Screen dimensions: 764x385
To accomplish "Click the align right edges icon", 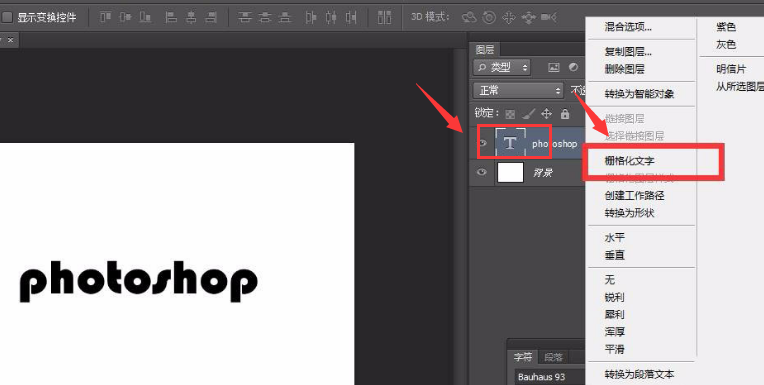I will (x=211, y=18).
